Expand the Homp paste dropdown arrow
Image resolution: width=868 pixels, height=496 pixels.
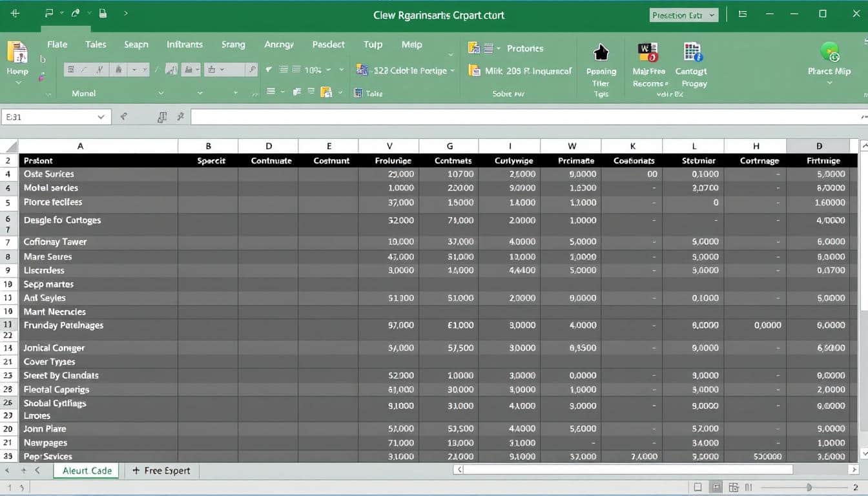17,83
